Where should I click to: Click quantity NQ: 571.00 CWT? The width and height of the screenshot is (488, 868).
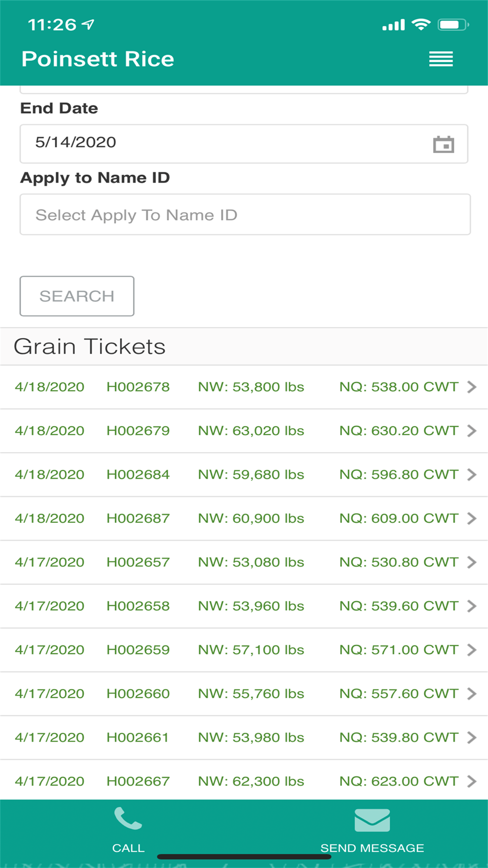399,650
